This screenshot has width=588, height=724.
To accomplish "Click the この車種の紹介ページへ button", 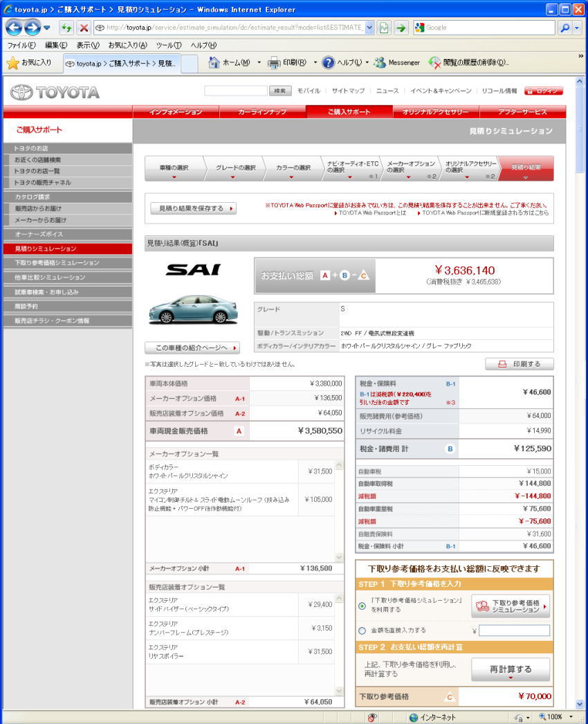I will [192, 347].
